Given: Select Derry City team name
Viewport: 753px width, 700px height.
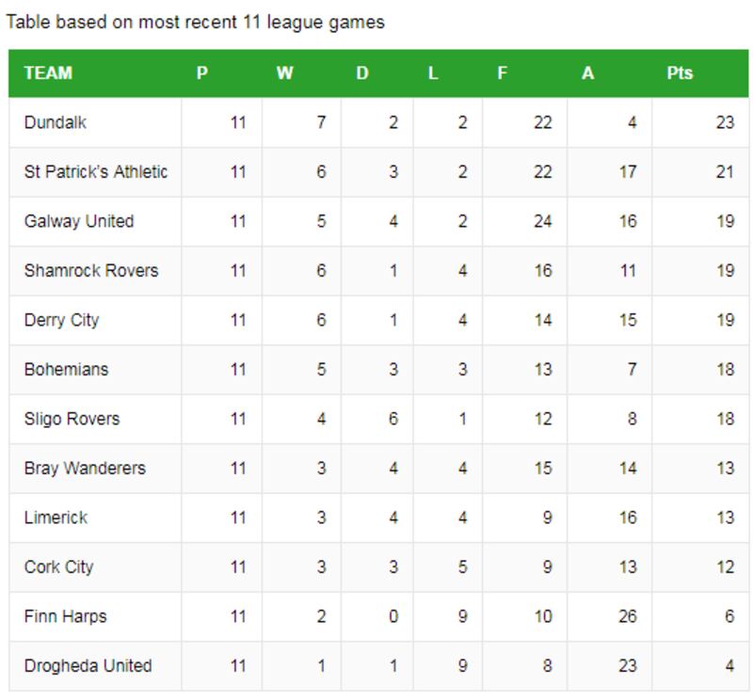Looking at the screenshot, I should [61, 320].
